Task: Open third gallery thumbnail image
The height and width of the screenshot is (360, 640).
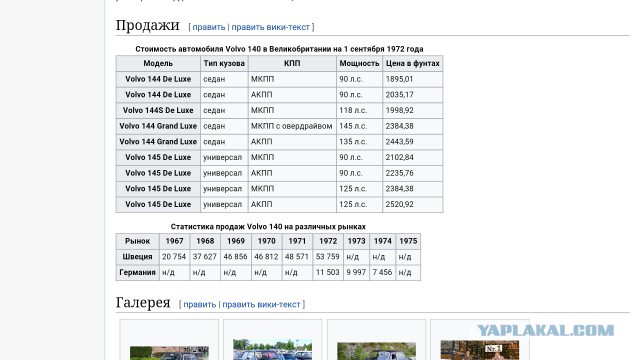Action: [x=376, y=351]
